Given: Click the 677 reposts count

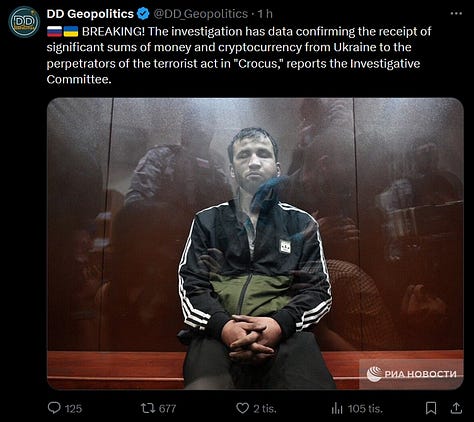Looking at the screenshot, I should (x=167, y=409).
